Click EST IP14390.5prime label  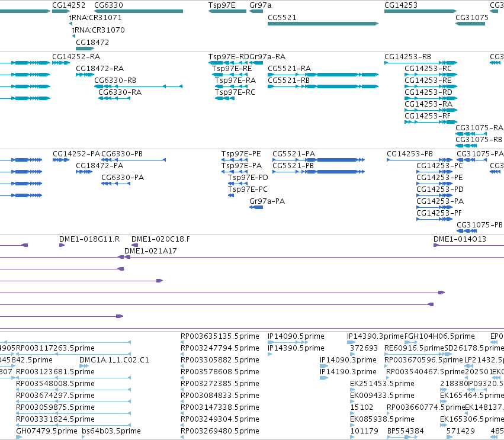click(x=296, y=348)
